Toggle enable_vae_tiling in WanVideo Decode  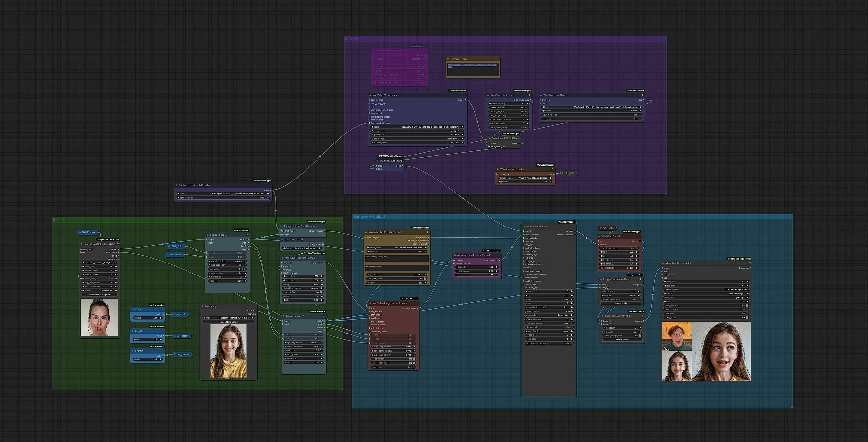point(619,248)
